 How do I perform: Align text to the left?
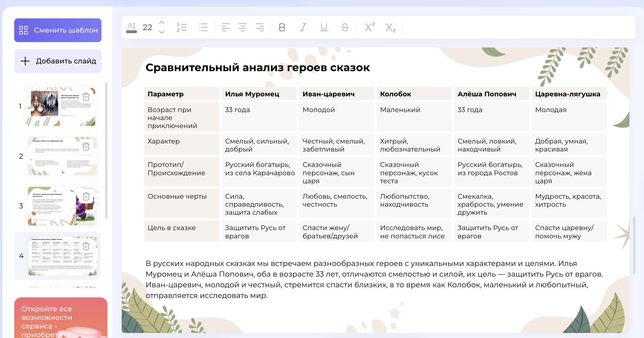coord(226,27)
